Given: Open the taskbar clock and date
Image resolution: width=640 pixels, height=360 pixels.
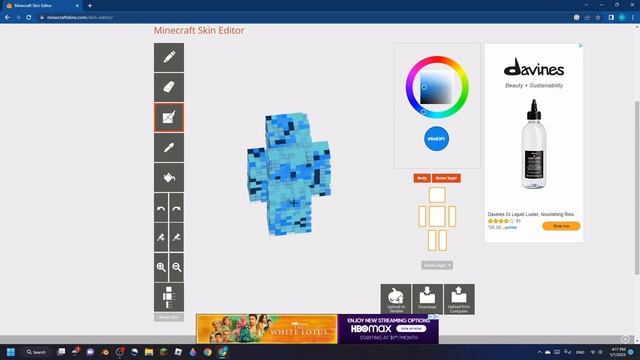Looking at the screenshot, I should [x=618, y=352].
